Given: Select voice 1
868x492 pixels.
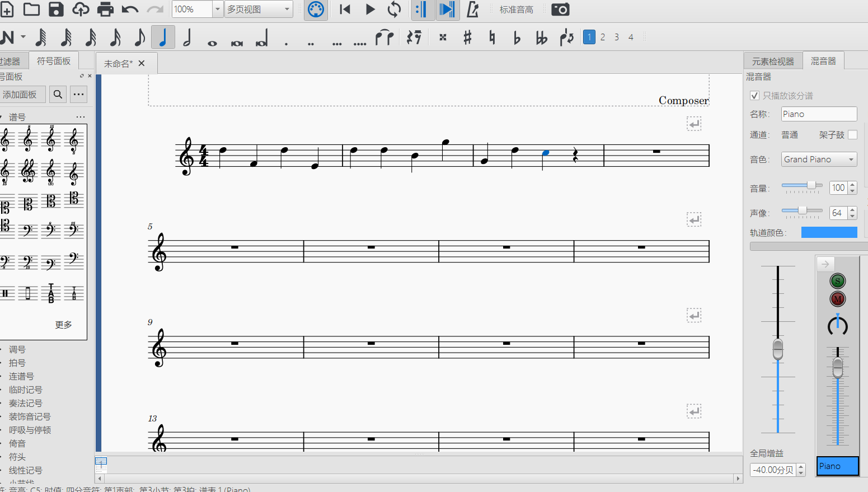Looking at the screenshot, I should [x=589, y=37].
